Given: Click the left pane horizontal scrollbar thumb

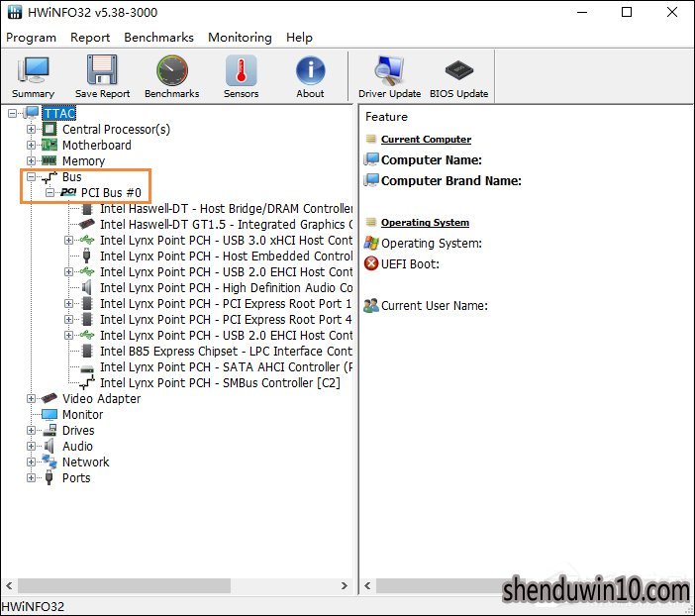Looking at the screenshot, I should point(124,585).
